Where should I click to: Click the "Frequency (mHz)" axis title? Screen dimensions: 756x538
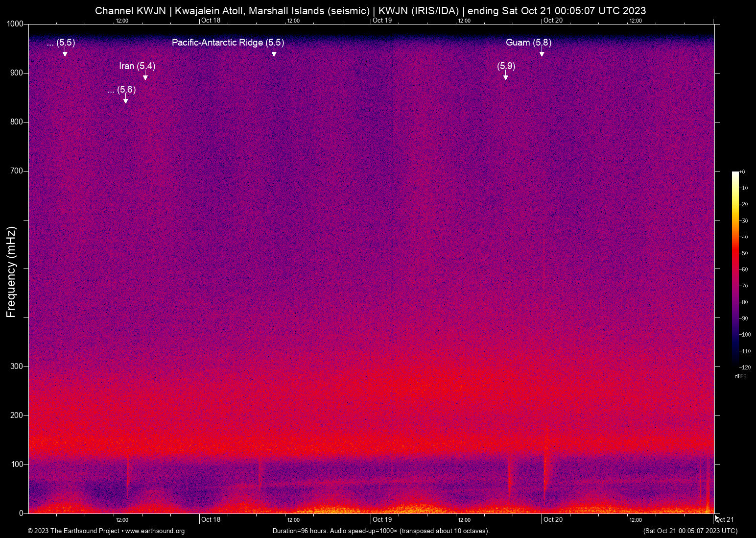click(x=11, y=272)
